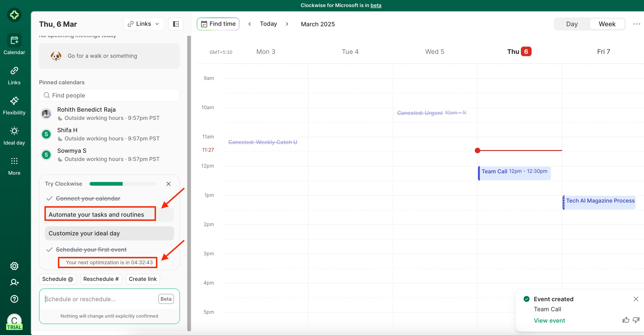Click the left panel scrollbar

coord(189,183)
